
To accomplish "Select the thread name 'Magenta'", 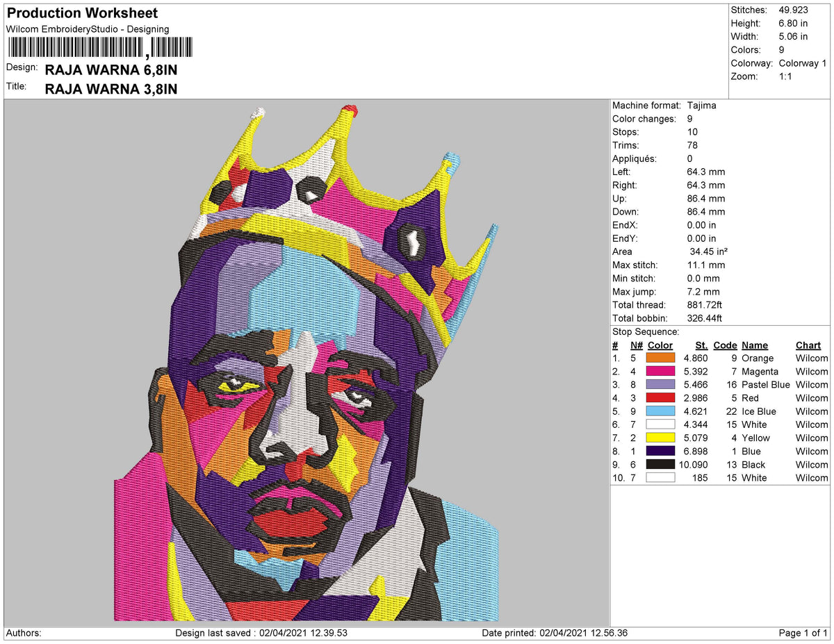I will click(x=760, y=372).
